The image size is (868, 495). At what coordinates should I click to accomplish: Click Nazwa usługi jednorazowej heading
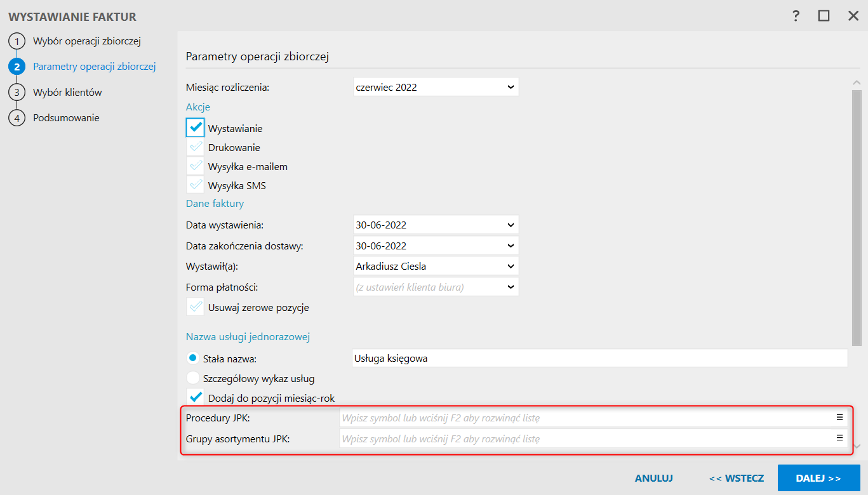click(248, 336)
